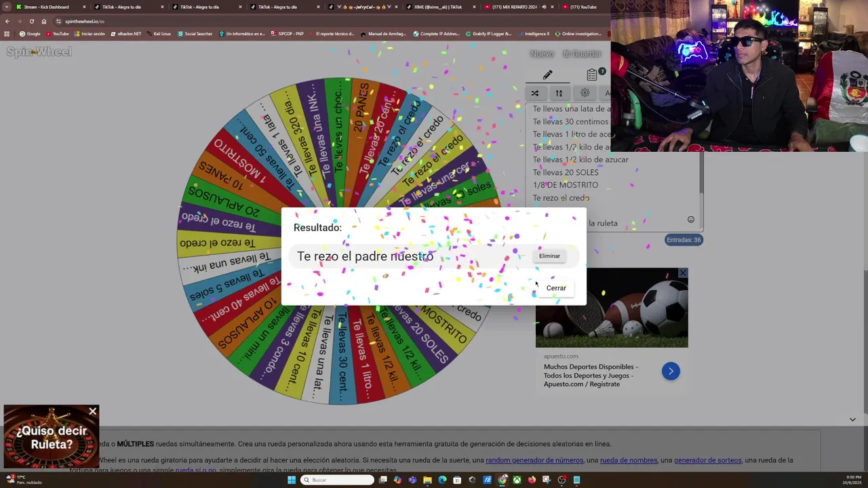Open the '¿Quiso decir Ruleta?' roulette thumbnail

(x=51, y=438)
